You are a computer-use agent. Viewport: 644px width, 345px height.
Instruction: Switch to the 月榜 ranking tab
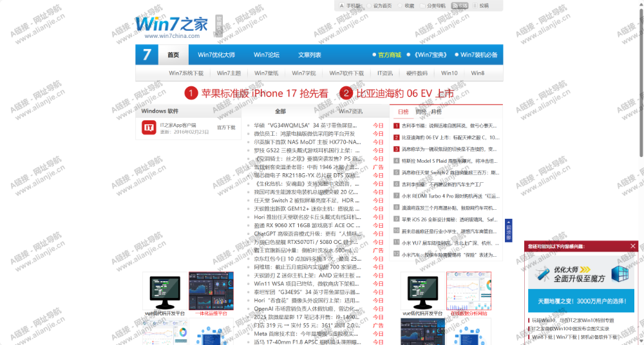pyautogui.click(x=436, y=112)
